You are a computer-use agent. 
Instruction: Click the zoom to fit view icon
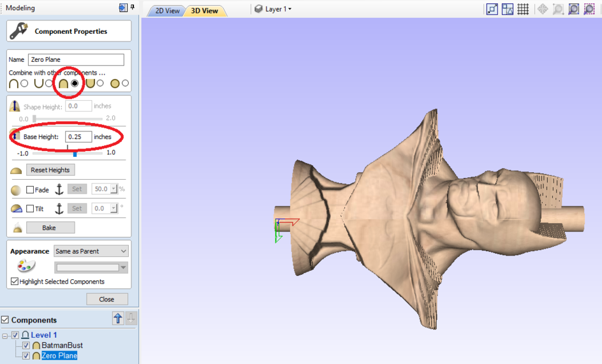(x=574, y=9)
